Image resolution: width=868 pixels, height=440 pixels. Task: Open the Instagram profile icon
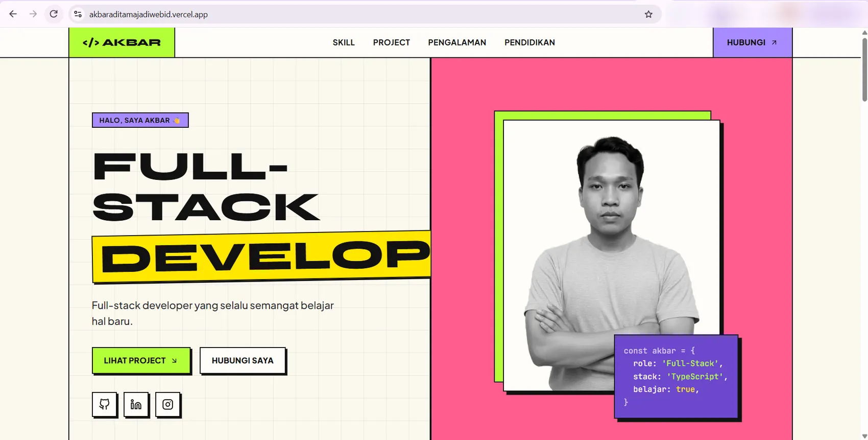tap(168, 404)
